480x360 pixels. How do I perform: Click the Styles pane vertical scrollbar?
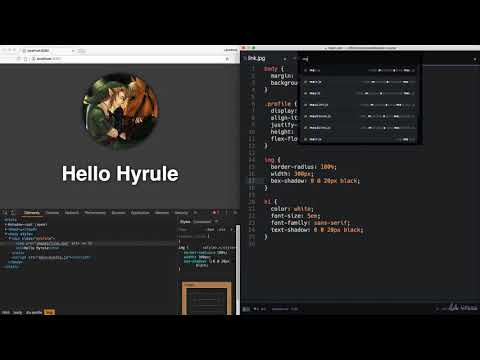[x=238, y=270]
